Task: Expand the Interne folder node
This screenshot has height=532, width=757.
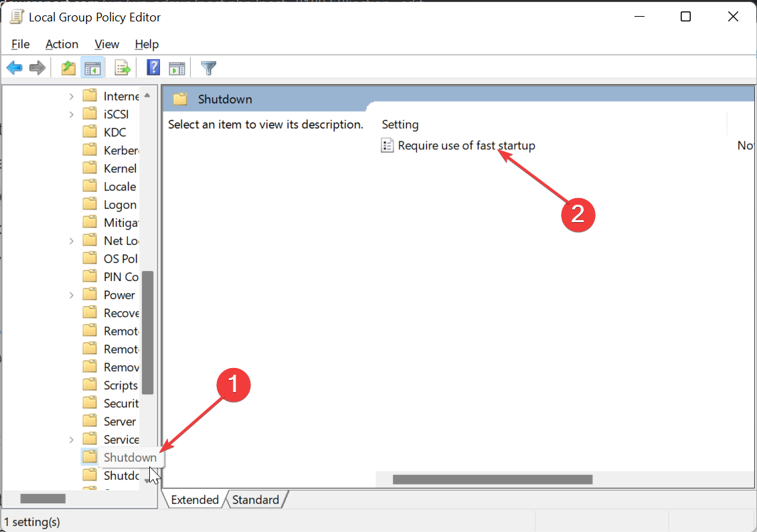Action: pos(72,96)
